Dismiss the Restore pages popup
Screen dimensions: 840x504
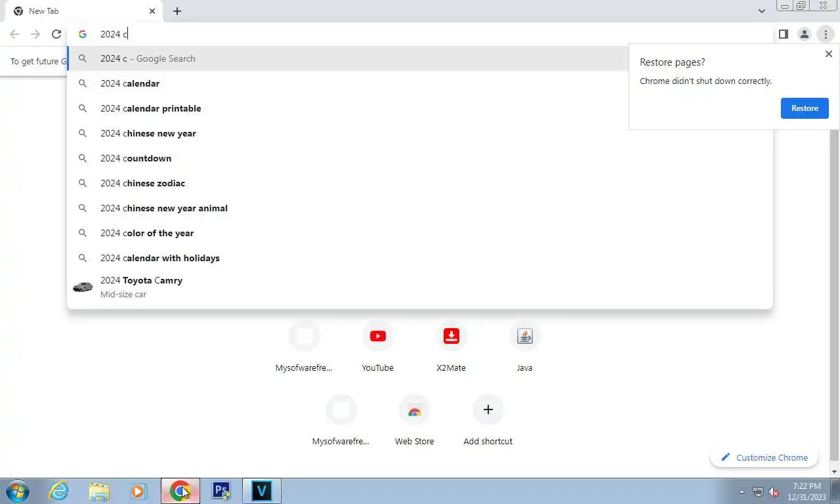point(828,54)
